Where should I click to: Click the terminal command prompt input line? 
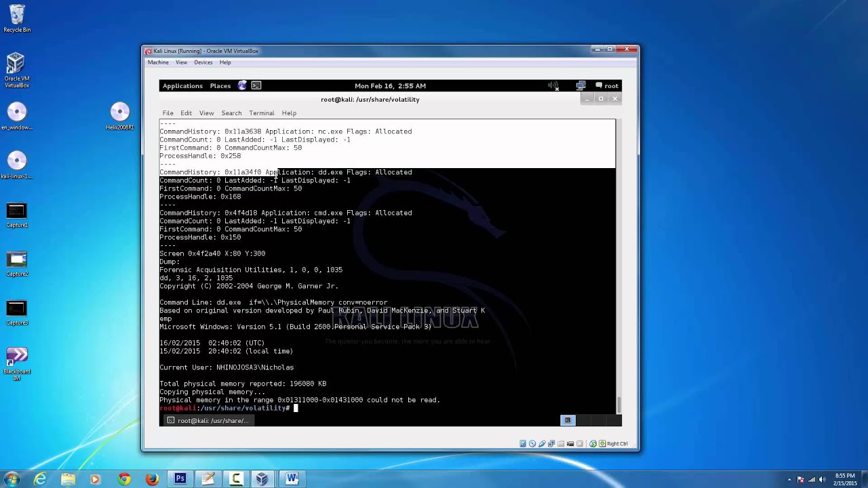pos(387,408)
